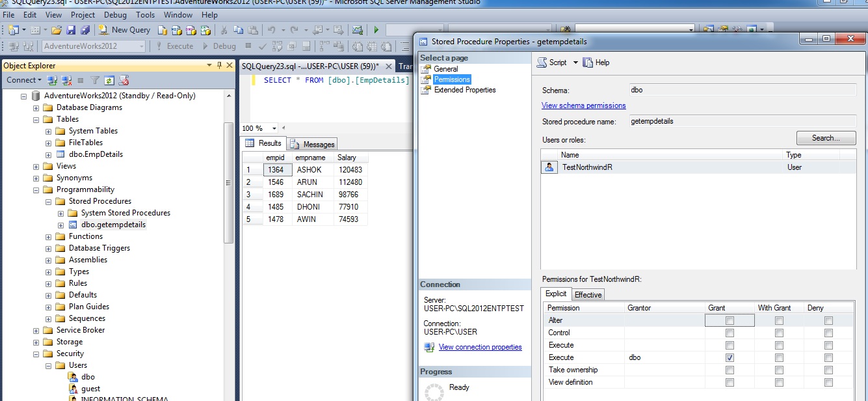Expand the dbo.EmpDetails table node
The width and height of the screenshot is (868, 401).
[48, 154]
